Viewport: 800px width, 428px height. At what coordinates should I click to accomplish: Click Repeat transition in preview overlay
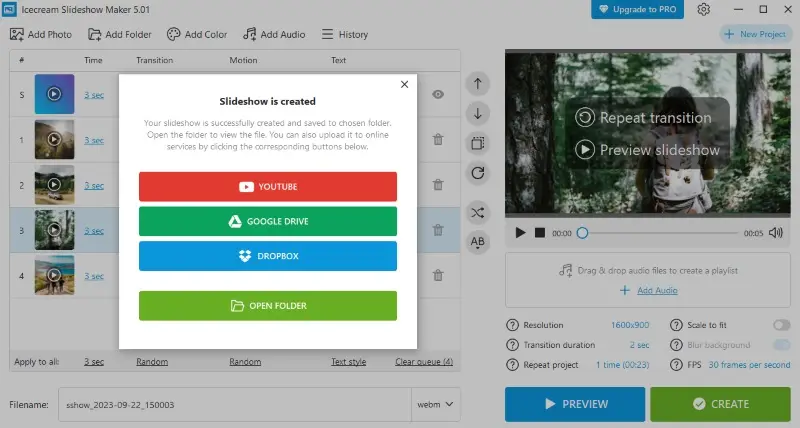click(x=643, y=118)
